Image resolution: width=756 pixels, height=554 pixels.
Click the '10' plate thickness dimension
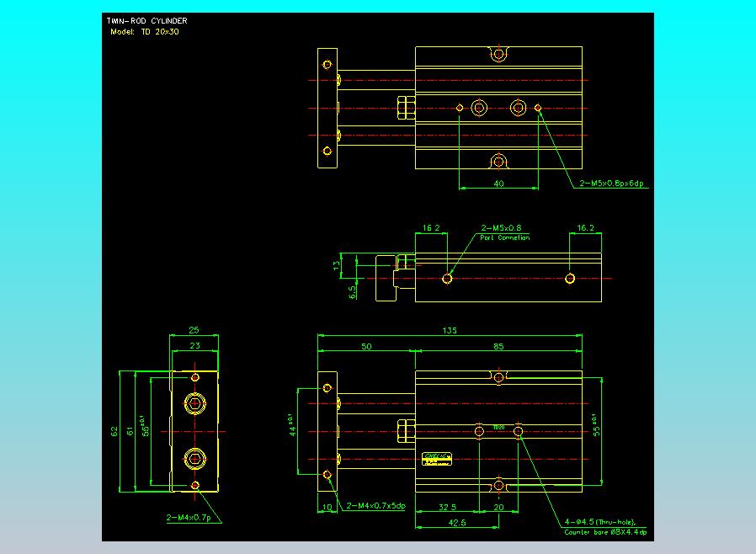click(x=327, y=507)
